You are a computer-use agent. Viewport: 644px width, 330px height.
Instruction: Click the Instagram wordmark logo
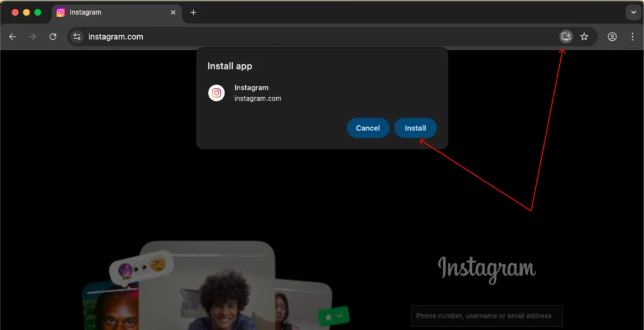click(487, 269)
